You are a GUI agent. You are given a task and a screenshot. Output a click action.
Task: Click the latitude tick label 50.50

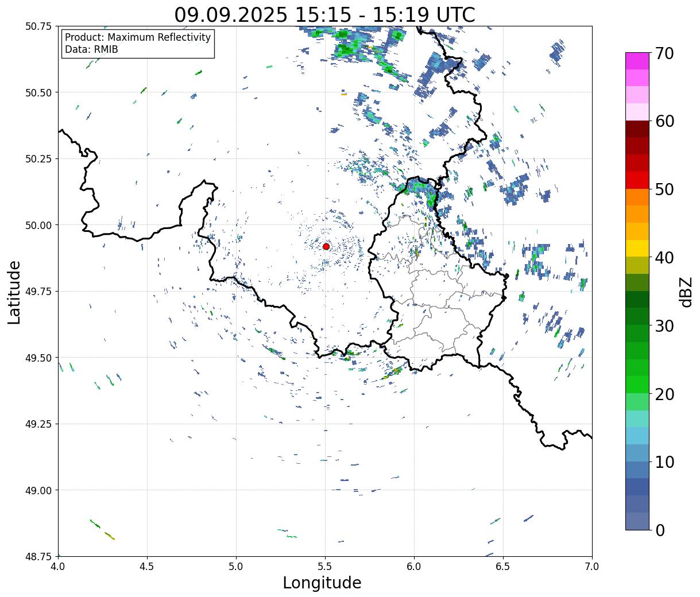[38, 92]
